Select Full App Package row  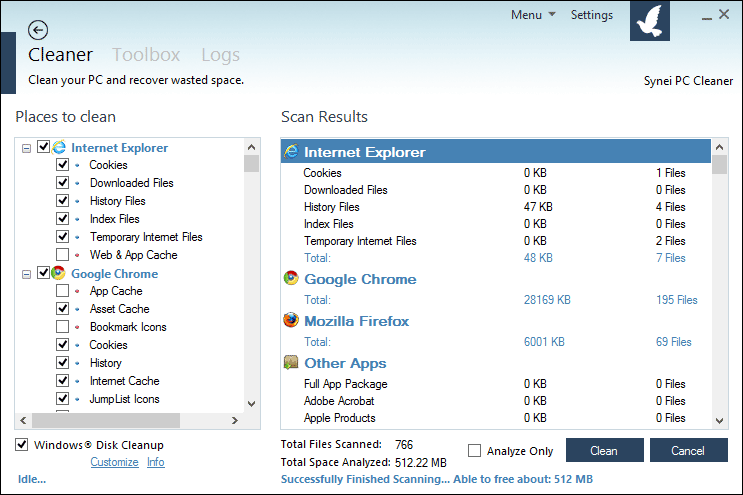pyautogui.click(x=496, y=384)
